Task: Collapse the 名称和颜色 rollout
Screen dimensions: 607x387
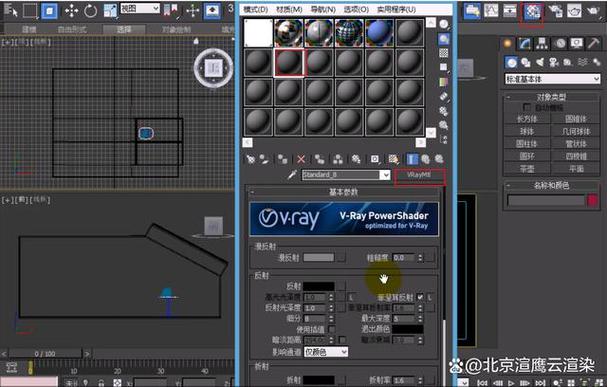Action: coord(552,185)
